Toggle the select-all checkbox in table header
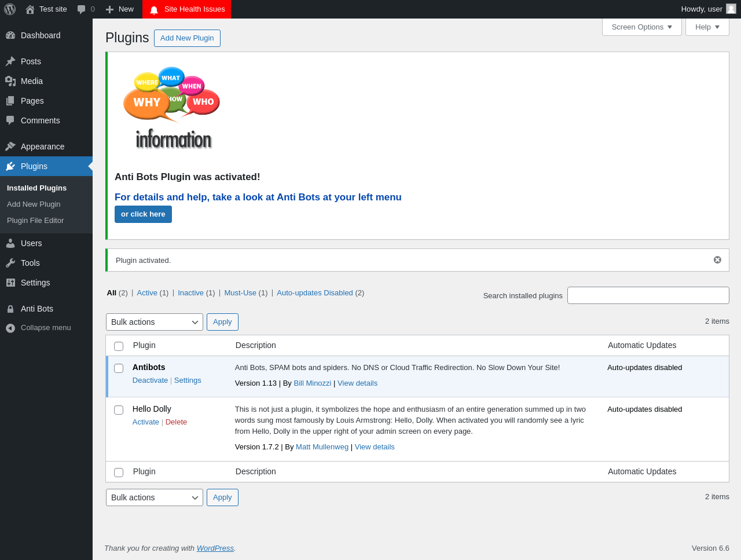The height and width of the screenshot is (560, 741). tap(119, 346)
